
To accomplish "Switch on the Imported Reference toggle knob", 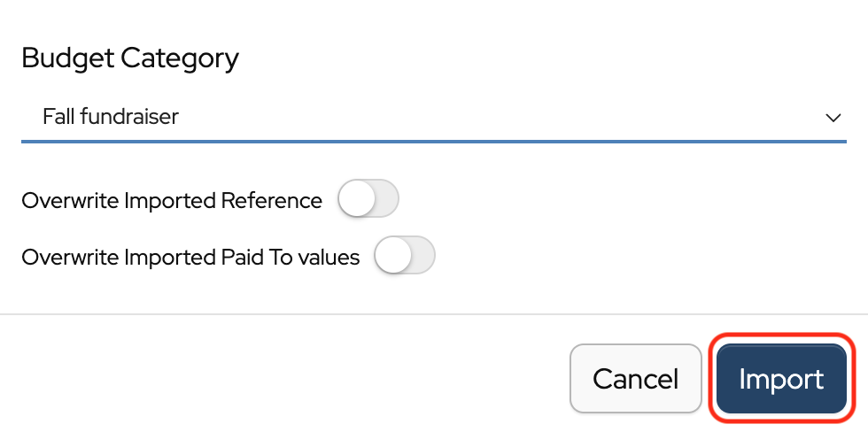I will [x=357, y=200].
